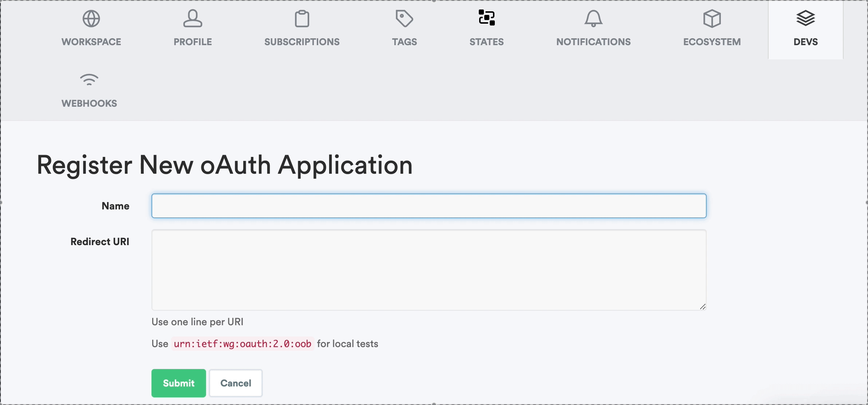Click the Ecosystem cube icon

pyautogui.click(x=712, y=18)
